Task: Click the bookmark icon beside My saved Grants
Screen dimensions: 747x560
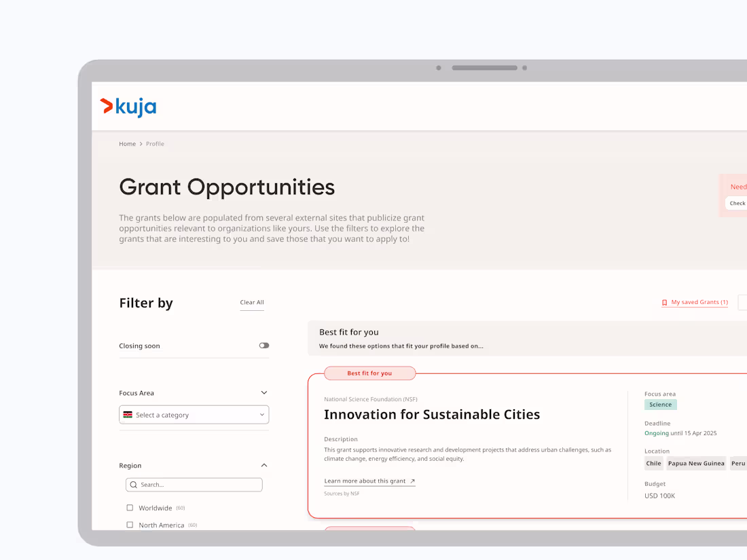Action: pyautogui.click(x=665, y=302)
